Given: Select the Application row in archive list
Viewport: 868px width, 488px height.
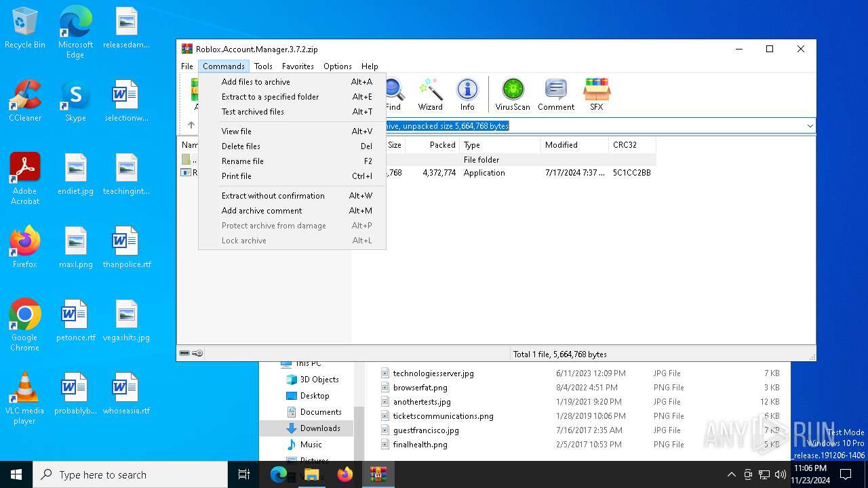Looking at the screenshot, I should tap(417, 173).
